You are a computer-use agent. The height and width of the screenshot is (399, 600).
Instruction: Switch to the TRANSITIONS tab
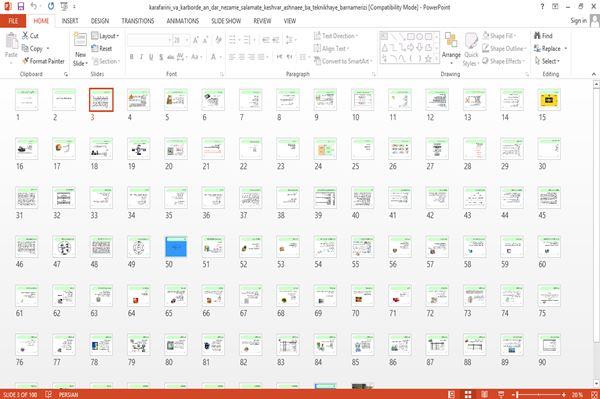tap(138, 21)
